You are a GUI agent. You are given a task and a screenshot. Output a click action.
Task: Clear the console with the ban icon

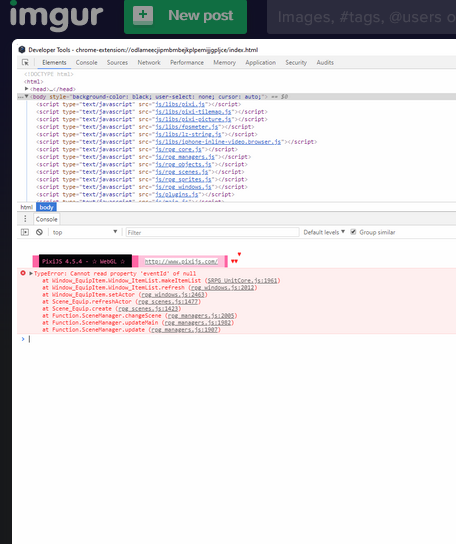coord(39,232)
